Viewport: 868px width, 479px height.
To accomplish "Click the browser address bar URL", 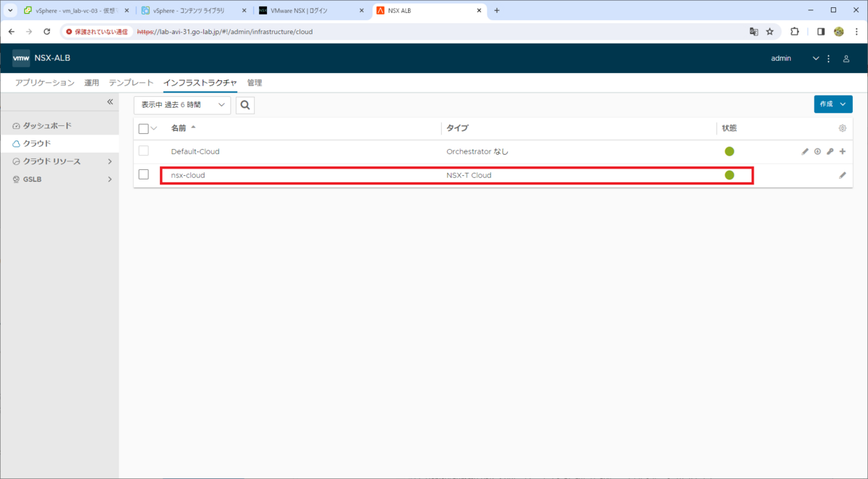I will 225,32.
